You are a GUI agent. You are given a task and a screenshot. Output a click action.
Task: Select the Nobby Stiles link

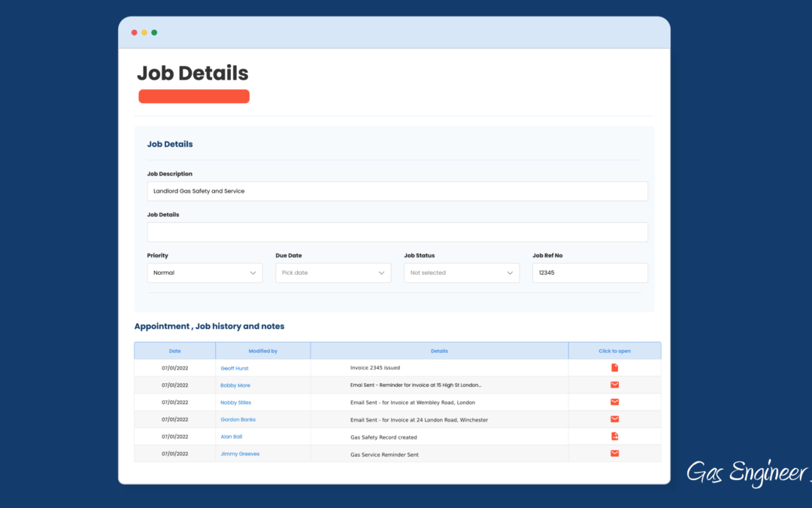[x=235, y=402]
